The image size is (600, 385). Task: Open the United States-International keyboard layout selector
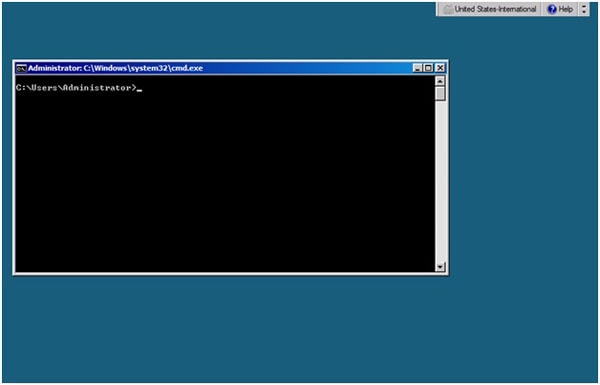489,9
